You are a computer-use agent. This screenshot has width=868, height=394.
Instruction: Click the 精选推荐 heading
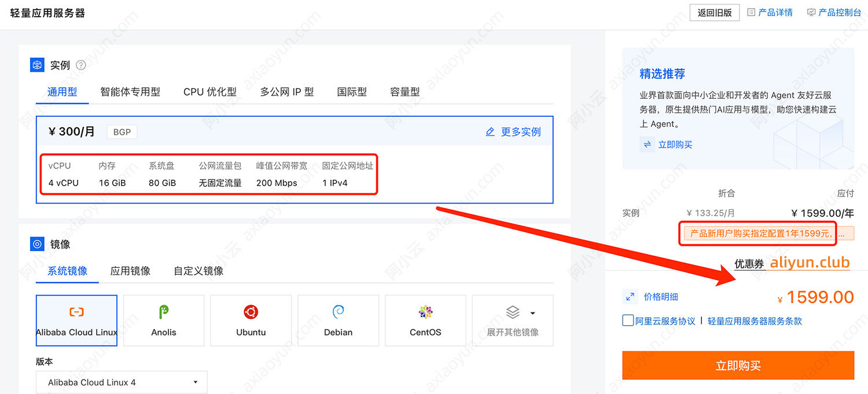663,74
